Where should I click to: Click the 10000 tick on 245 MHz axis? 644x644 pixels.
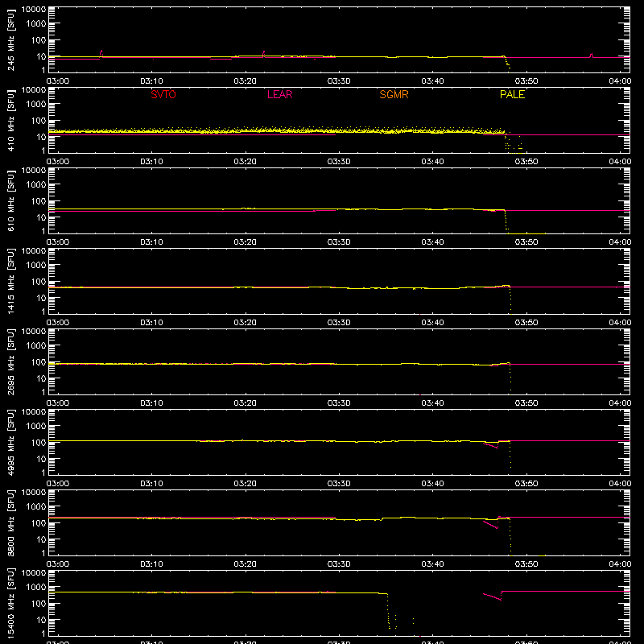coord(34,10)
